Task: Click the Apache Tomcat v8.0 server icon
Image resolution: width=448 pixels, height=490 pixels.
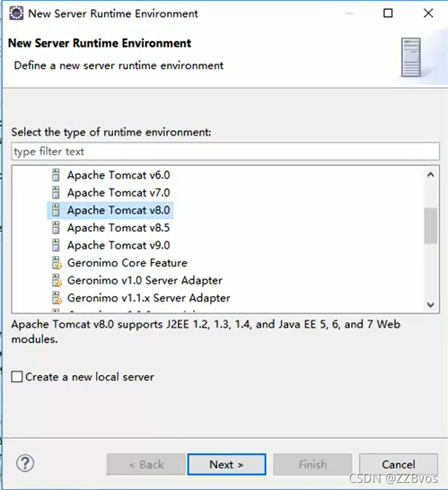Action: pos(56,210)
